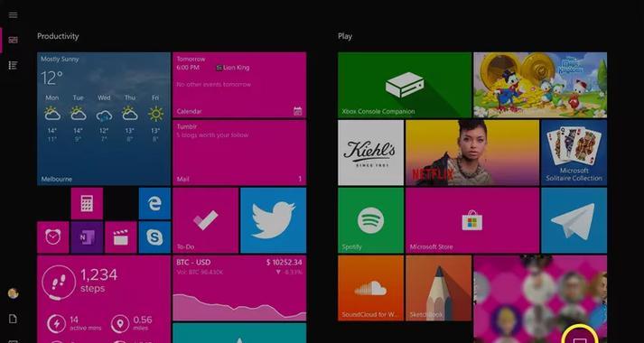This screenshot has height=343, width=644.
Task: Switch to the All apps list view
Action: (x=14, y=65)
